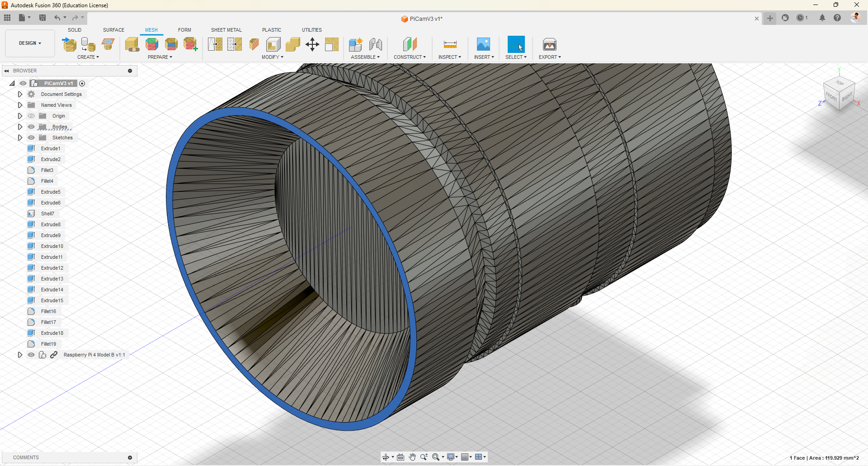Select the Pan hand tool
This screenshot has height=466, width=868.
412,457
